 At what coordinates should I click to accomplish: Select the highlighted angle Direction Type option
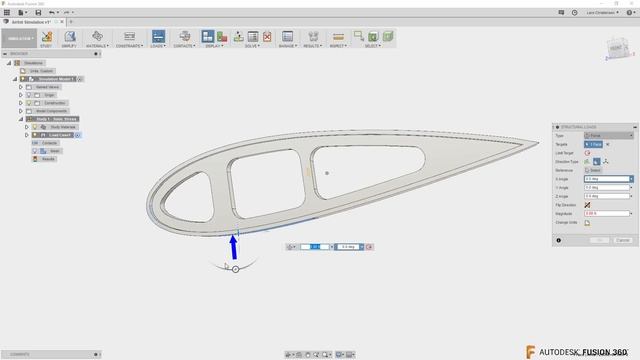click(x=597, y=162)
